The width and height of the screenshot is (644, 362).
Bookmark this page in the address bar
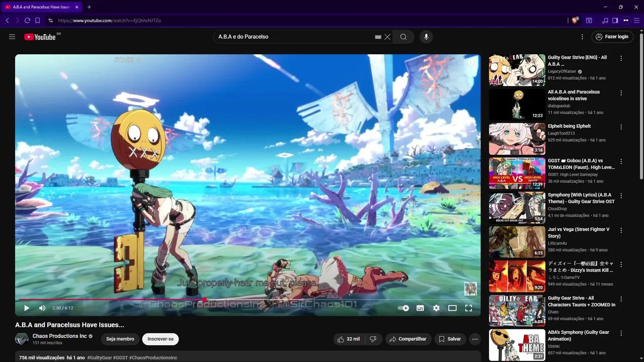(37, 21)
